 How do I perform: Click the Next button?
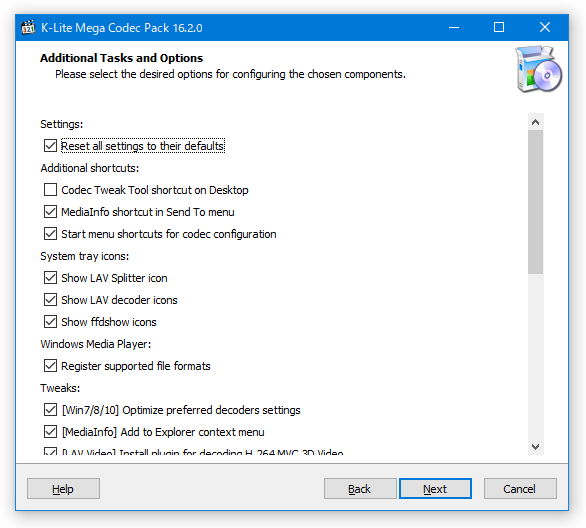tap(435, 489)
